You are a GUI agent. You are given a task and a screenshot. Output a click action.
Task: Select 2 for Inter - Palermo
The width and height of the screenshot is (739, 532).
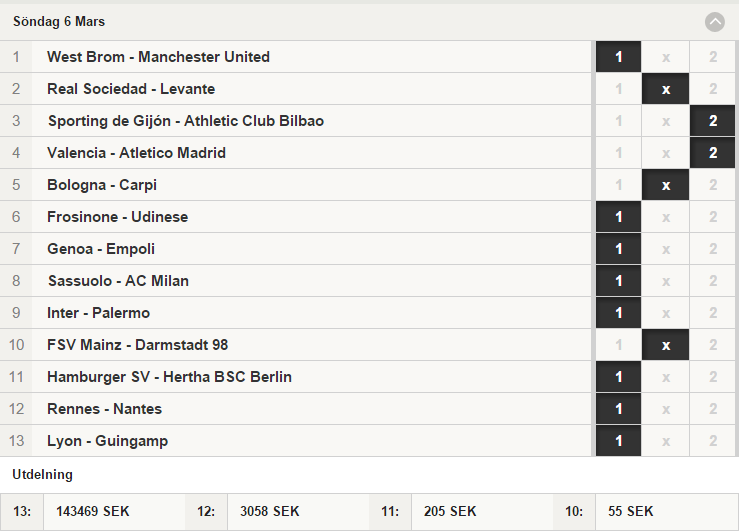(x=713, y=313)
